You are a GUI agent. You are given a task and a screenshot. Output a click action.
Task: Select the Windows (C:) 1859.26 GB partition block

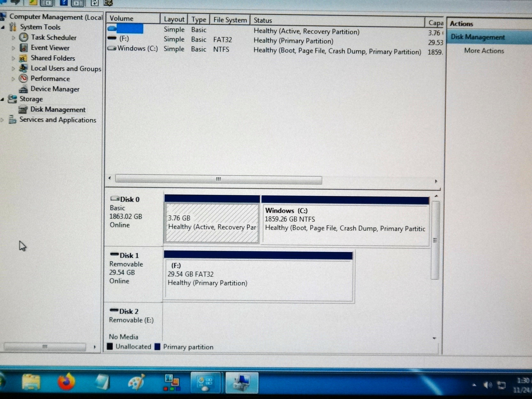(345, 225)
